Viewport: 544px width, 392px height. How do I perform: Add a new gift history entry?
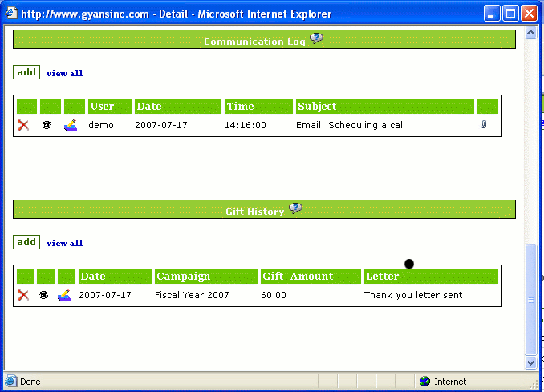coord(26,242)
